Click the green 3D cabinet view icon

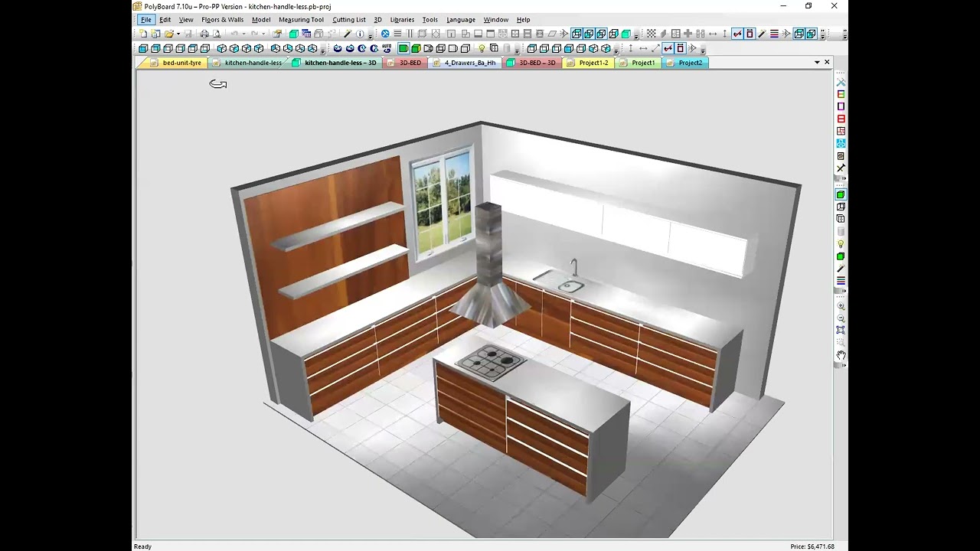[x=293, y=34]
